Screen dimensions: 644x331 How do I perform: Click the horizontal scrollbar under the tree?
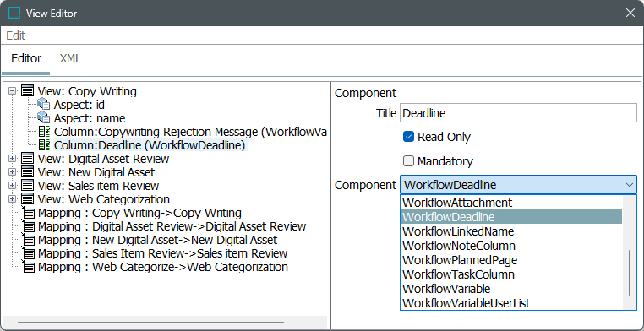150,323
